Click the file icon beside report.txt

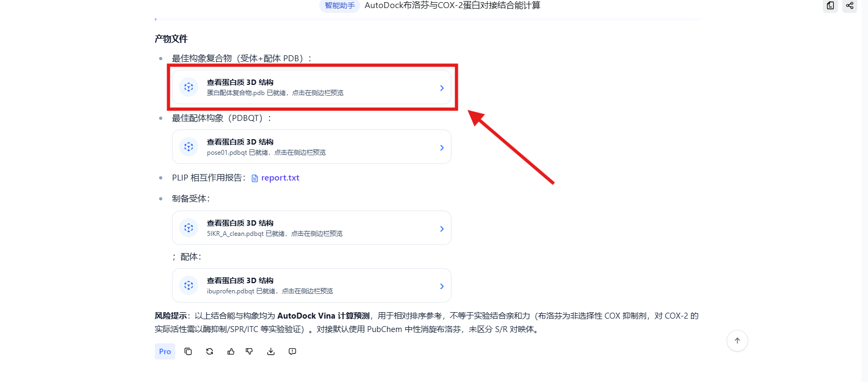[255, 178]
